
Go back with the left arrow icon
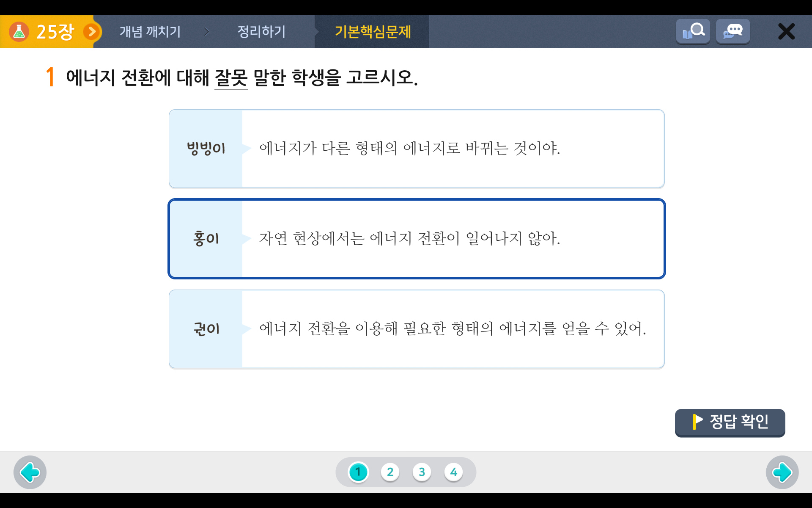30,472
